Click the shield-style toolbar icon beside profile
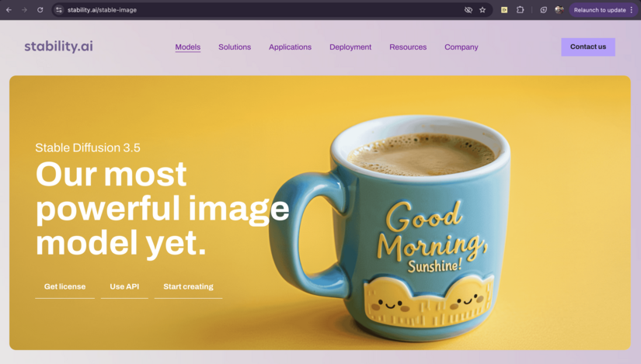Image resolution: width=641 pixels, height=364 pixels. click(x=543, y=10)
